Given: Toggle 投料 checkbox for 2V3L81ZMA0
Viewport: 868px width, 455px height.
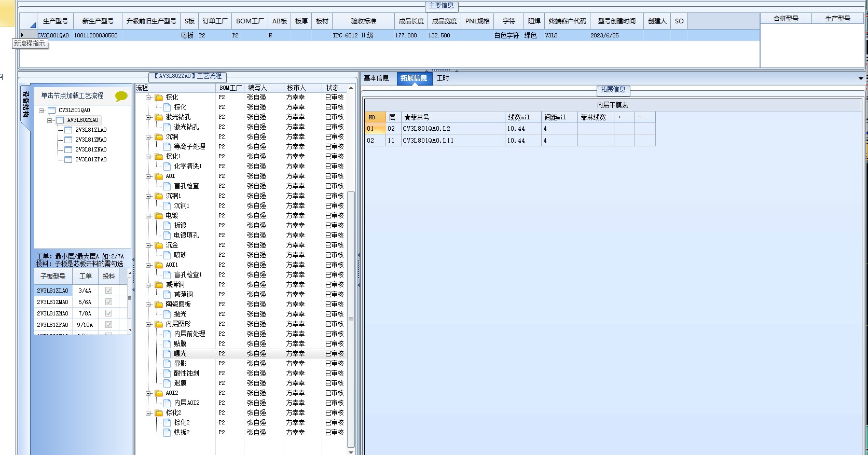Looking at the screenshot, I should [x=108, y=302].
